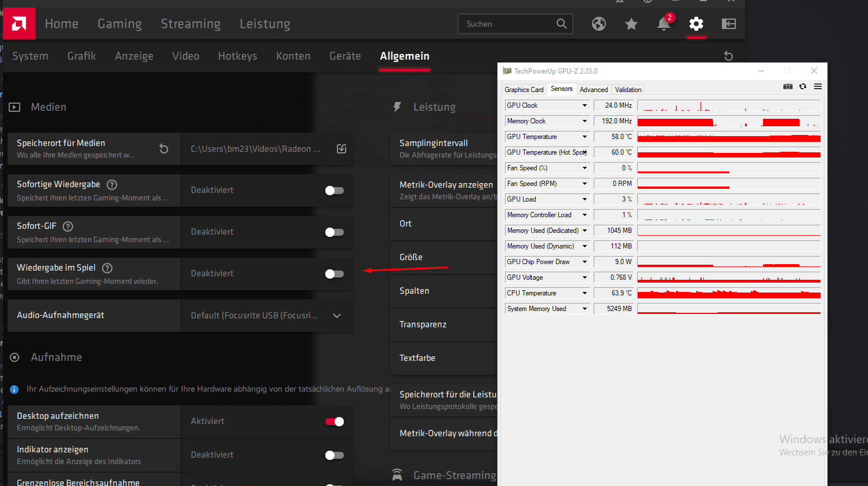Click Textfarbe setting label

pos(417,358)
